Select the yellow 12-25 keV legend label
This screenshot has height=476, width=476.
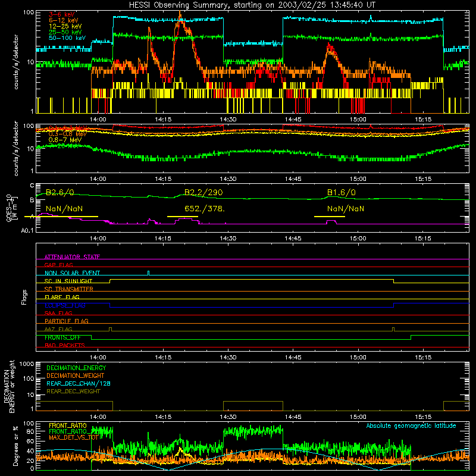[65, 26]
